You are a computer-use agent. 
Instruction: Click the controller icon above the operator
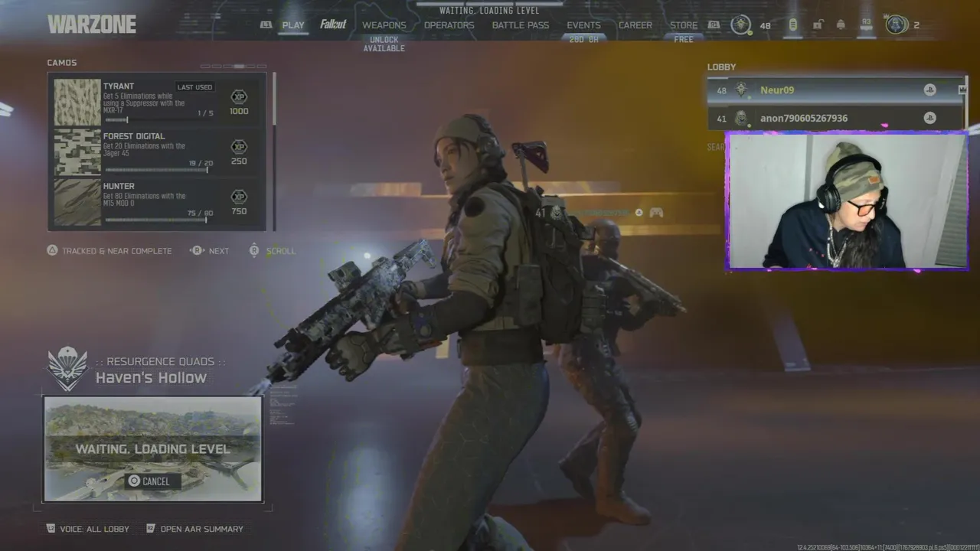[x=656, y=213]
